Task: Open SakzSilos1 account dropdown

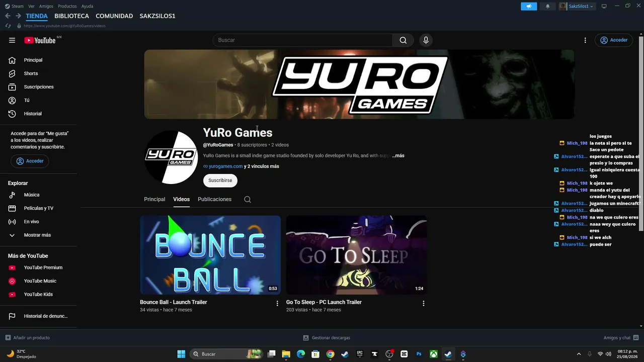Action: pyautogui.click(x=577, y=6)
